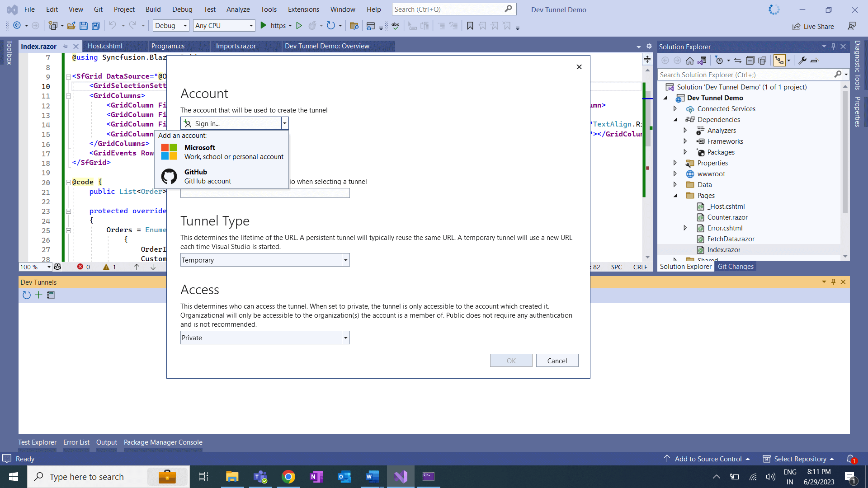
Task: Click the Cancel button in the dialog
Action: [557, 361]
